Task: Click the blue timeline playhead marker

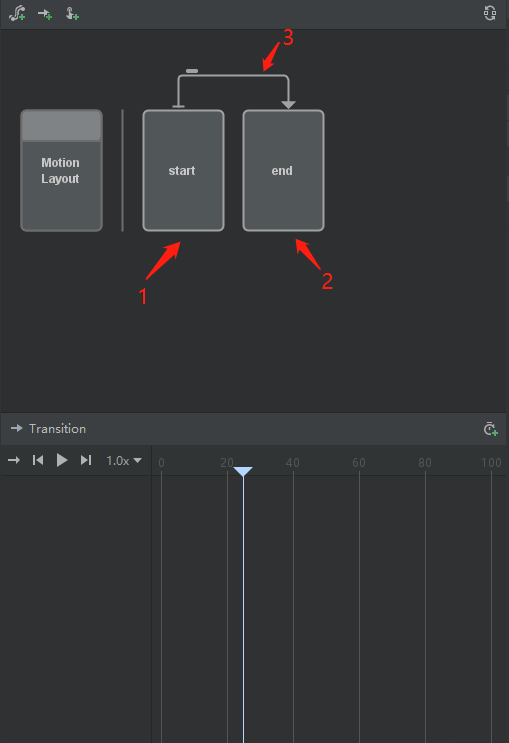Action: click(x=243, y=471)
